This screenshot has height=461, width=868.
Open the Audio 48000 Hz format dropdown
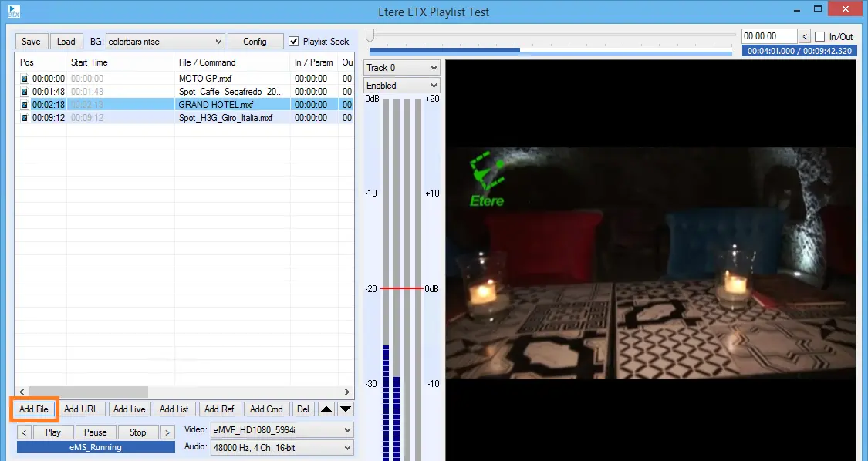click(282, 447)
